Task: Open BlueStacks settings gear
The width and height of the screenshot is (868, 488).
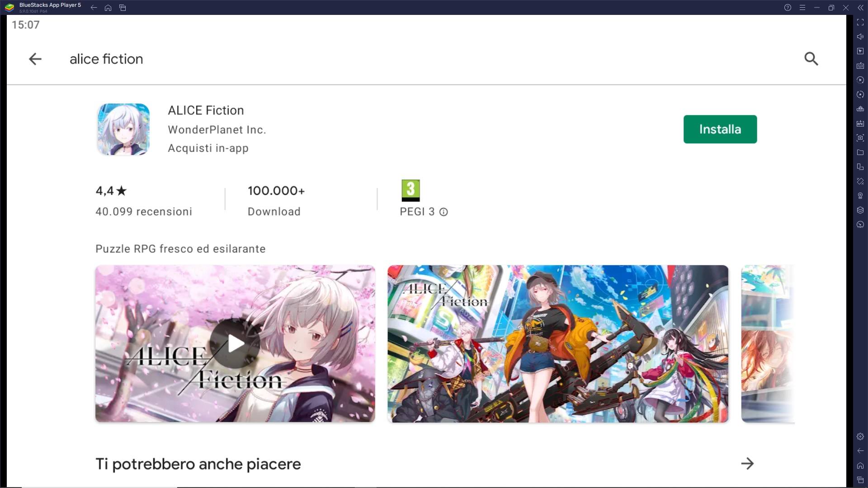Action: pos(860,436)
